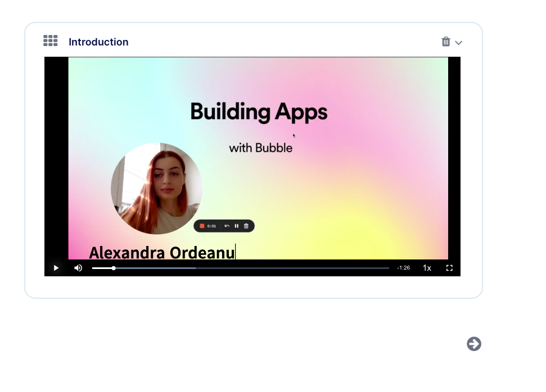Open the 1x playback speed control
546x392 pixels.
pos(427,268)
